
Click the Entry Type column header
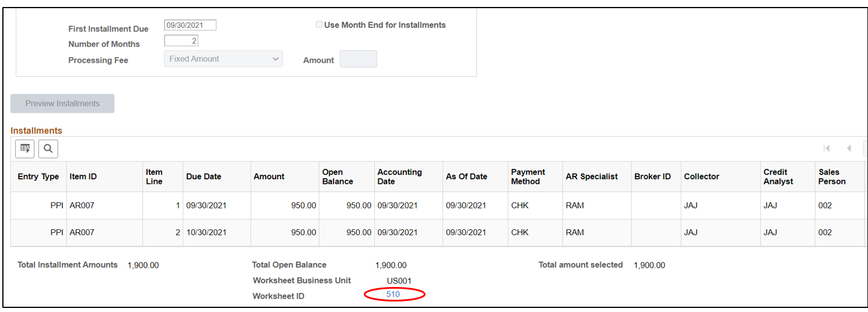pyautogui.click(x=38, y=176)
